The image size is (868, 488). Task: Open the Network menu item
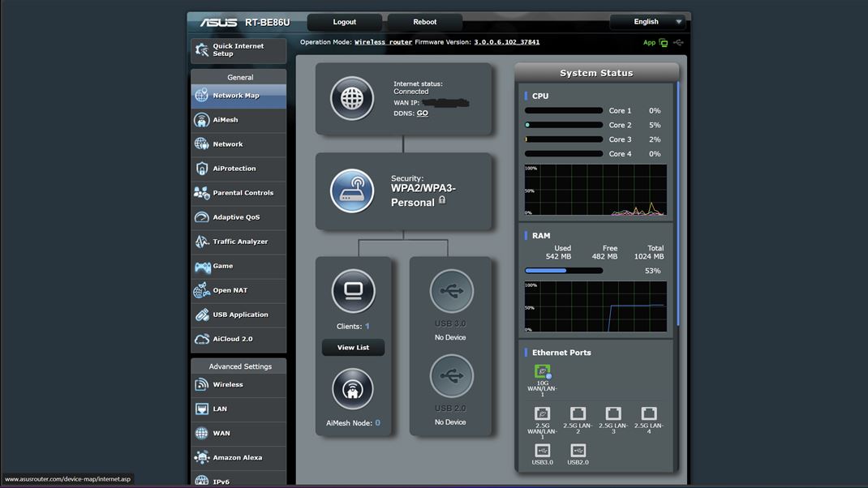(238, 144)
